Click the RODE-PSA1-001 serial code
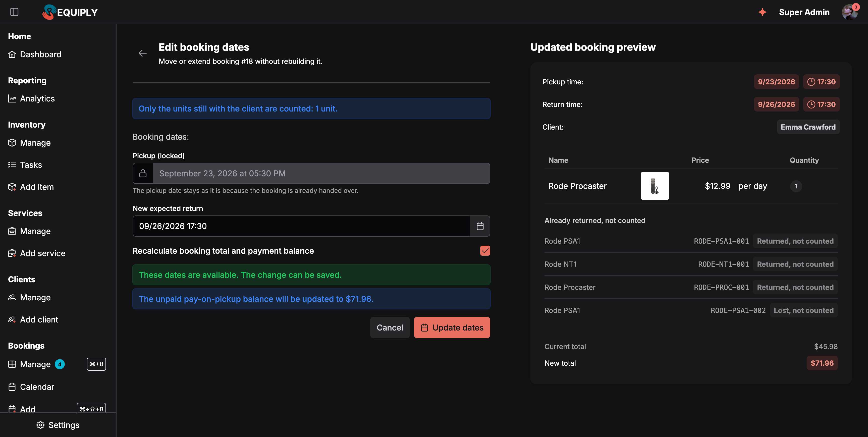This screenshot has height=437, width=868. pos(721,241)
